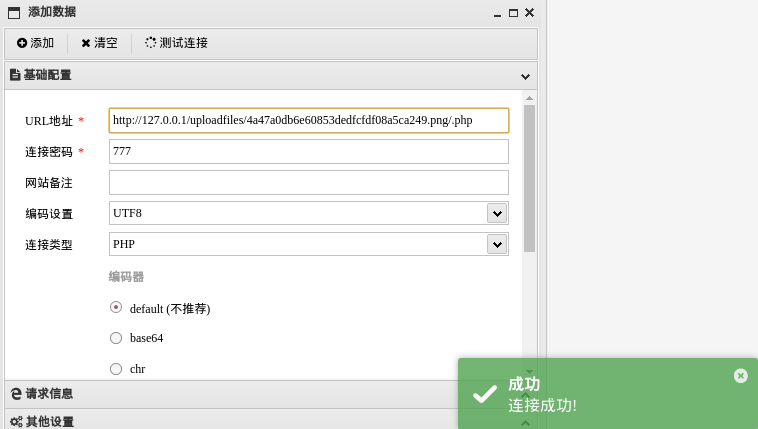Click the 添加 (Add) toolbar button

(x=35, y=43)
